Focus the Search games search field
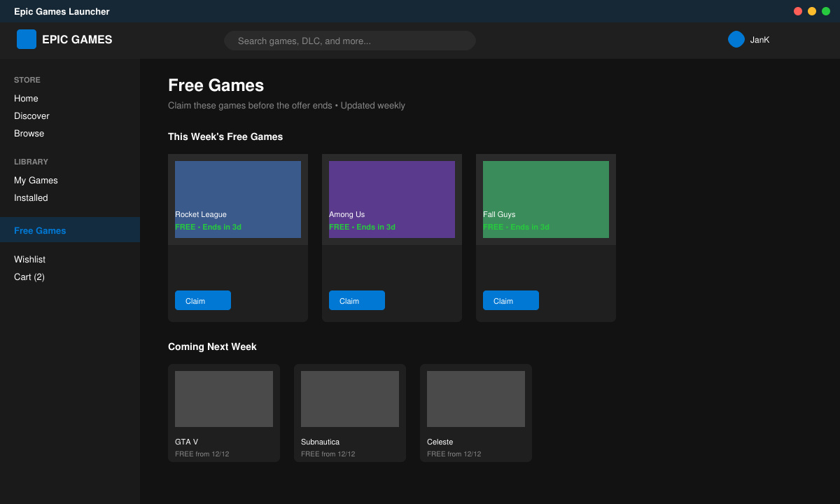The image size is (840, 504). 350,41
